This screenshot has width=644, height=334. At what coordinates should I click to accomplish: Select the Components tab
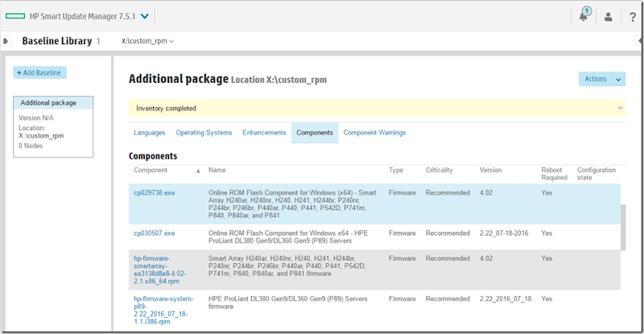[x=315, y=133]
